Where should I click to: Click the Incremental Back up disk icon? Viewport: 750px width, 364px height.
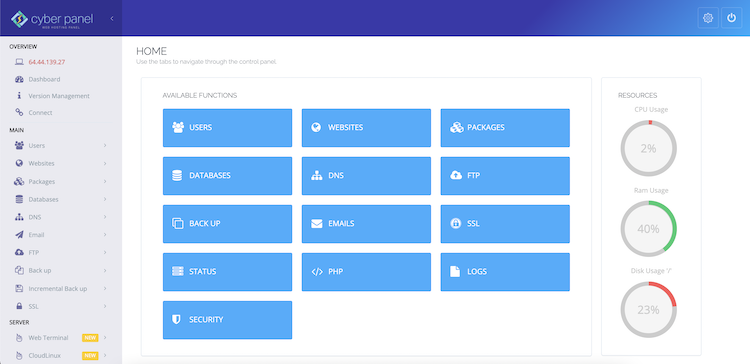pyautogui.click(x=19, y=288)
